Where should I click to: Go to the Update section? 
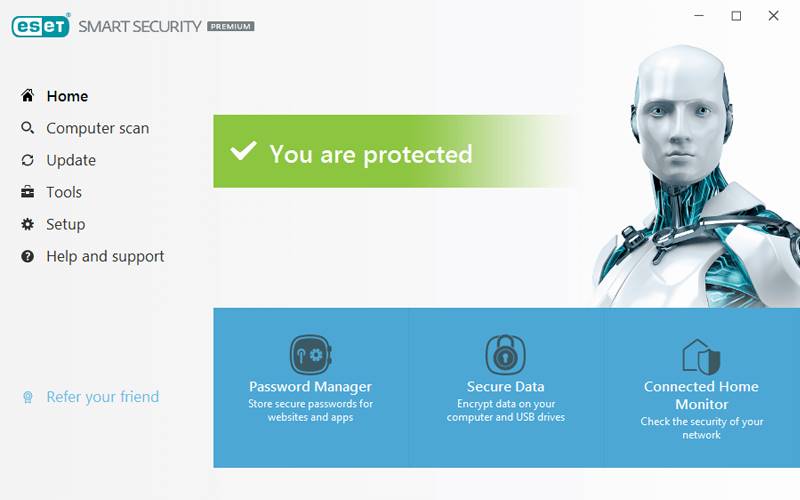coord(71,160)
